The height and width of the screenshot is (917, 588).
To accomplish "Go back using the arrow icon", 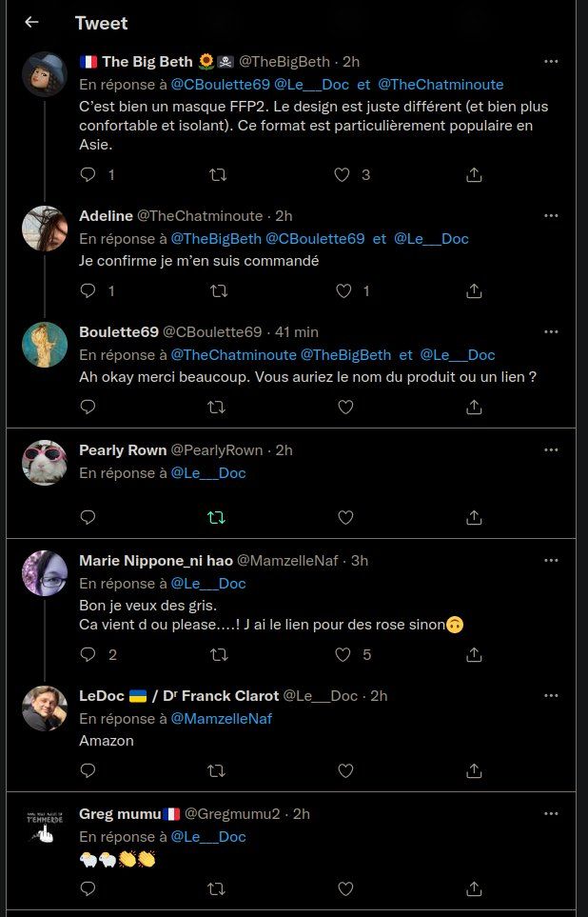I will [x=31, y=22].
